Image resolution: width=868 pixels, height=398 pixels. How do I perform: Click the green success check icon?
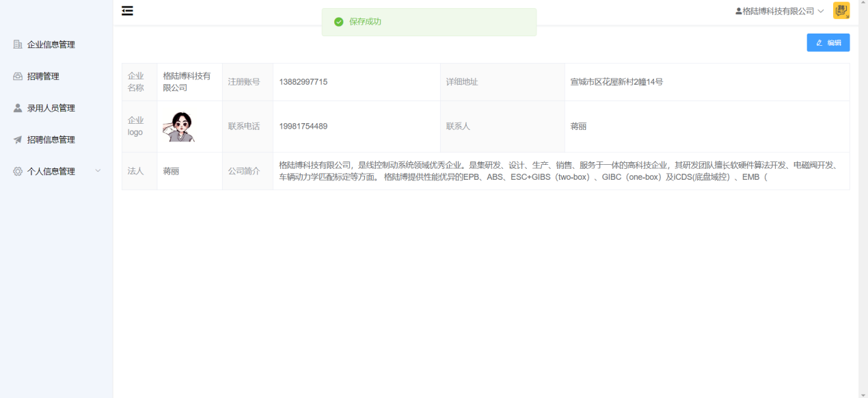[338, 22]
